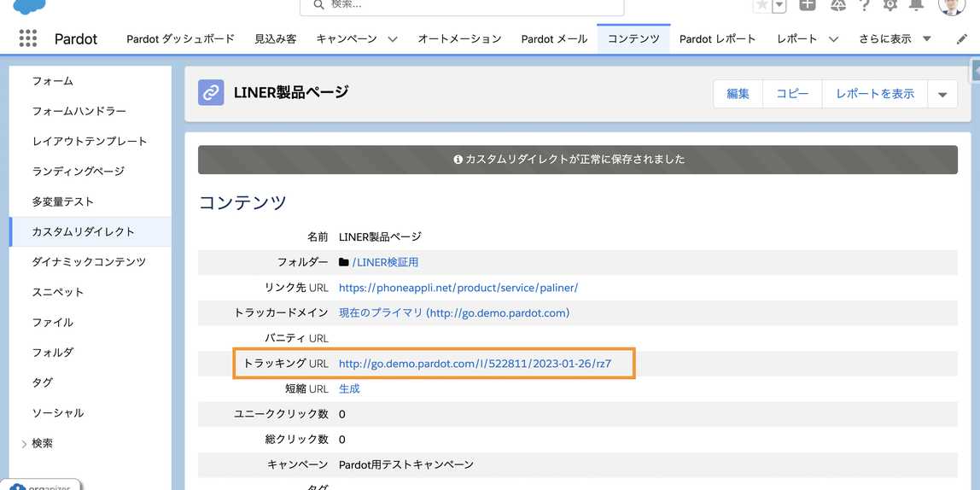Click the カスタムリダイレクトが正常に保存されました banner
This screenshot has width=980, height=490.
[577, 160]
